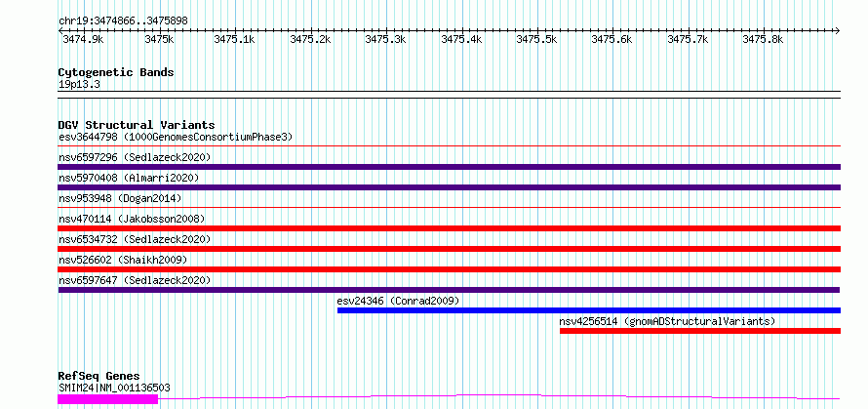
Task: Click nsv470114 (Jakobsson2008) label
Action: tap(132, 219)
